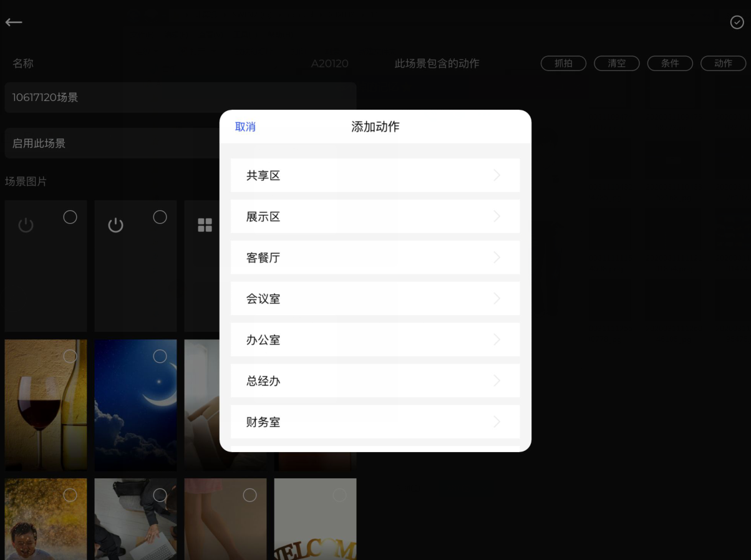Viewport: 751px width, 560px height.
Task: Click the 添加动作 dialog title
Action: tap(375, 127)
